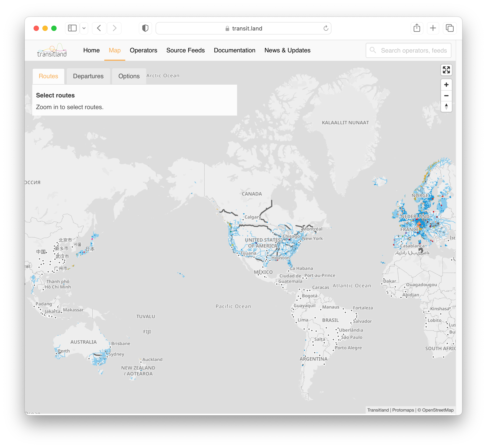Screen dimensions: 487x448
Task: Open Operators in navigation
Action: (143, 50)
